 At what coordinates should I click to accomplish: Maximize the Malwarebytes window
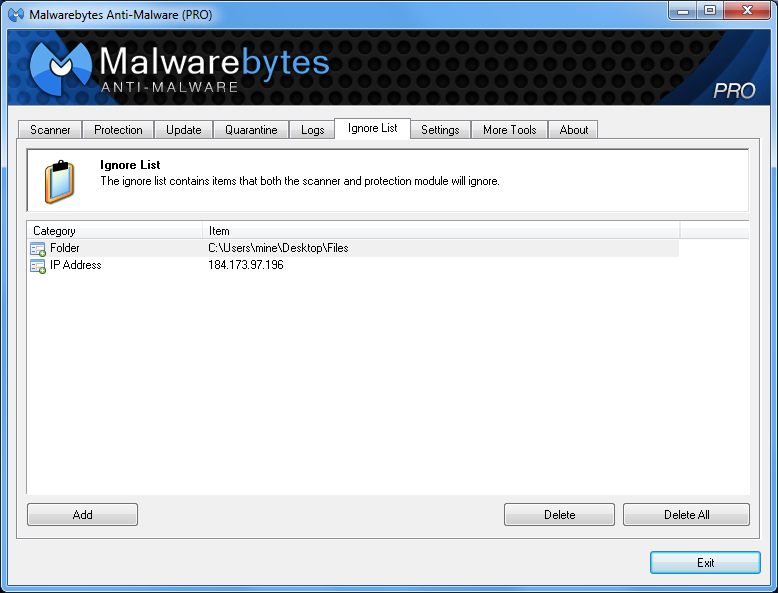point(710,10)
